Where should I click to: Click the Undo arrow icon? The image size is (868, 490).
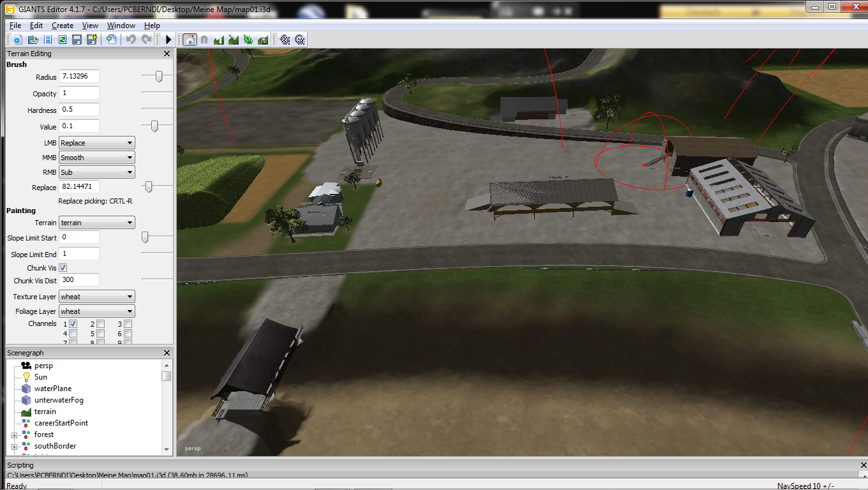coord(131,40)
